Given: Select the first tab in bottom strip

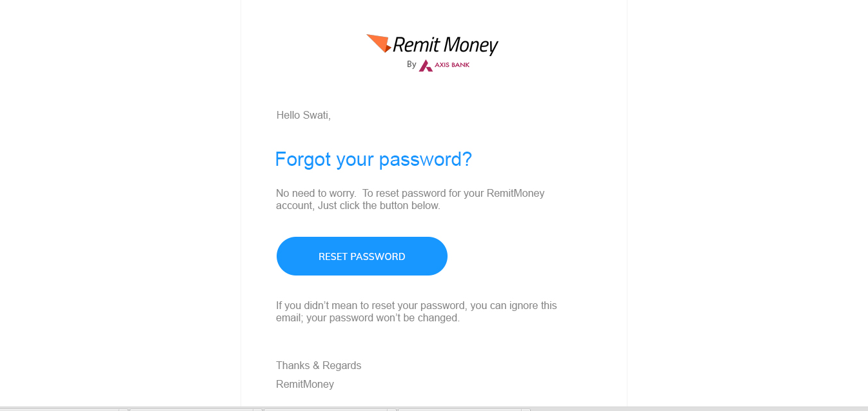Looking at the screenshot, I should [59, 409].
